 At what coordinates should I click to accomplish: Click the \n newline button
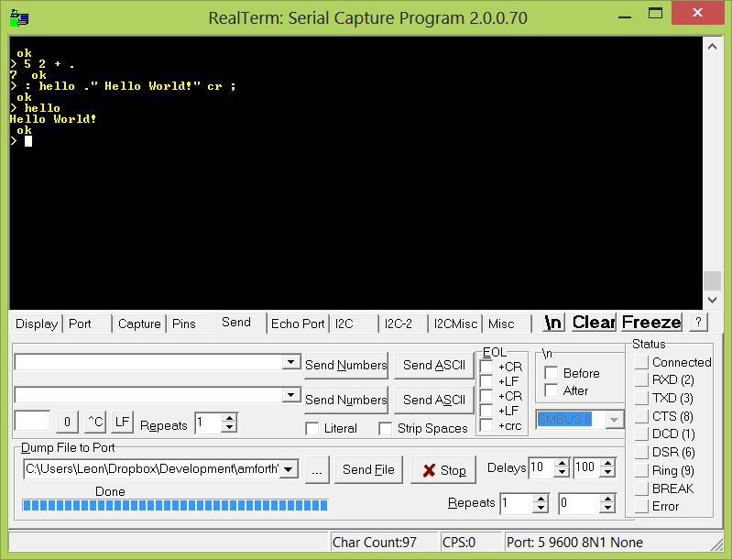553,323
